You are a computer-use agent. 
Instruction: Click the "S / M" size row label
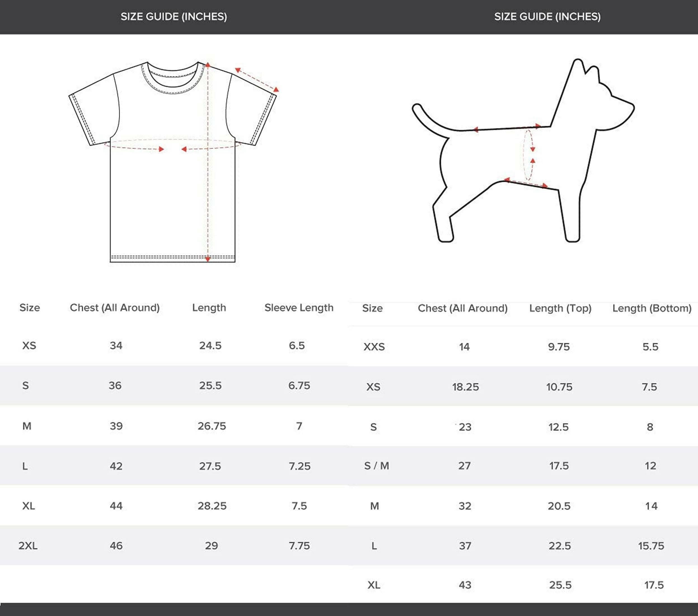[x=376, y=466]
